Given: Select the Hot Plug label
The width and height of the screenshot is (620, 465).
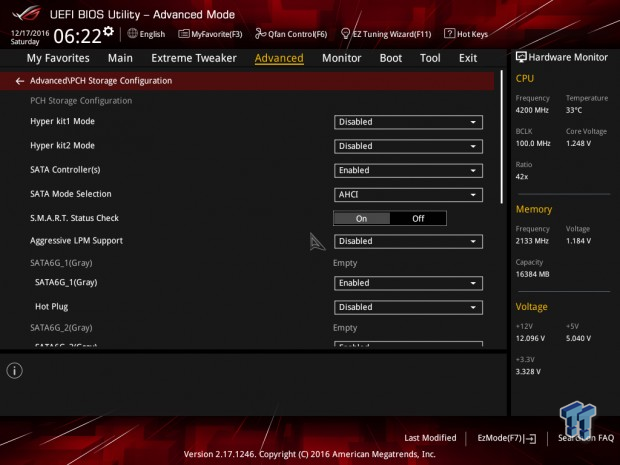Looking at the screenshot, I should click(x=51, y=307).
